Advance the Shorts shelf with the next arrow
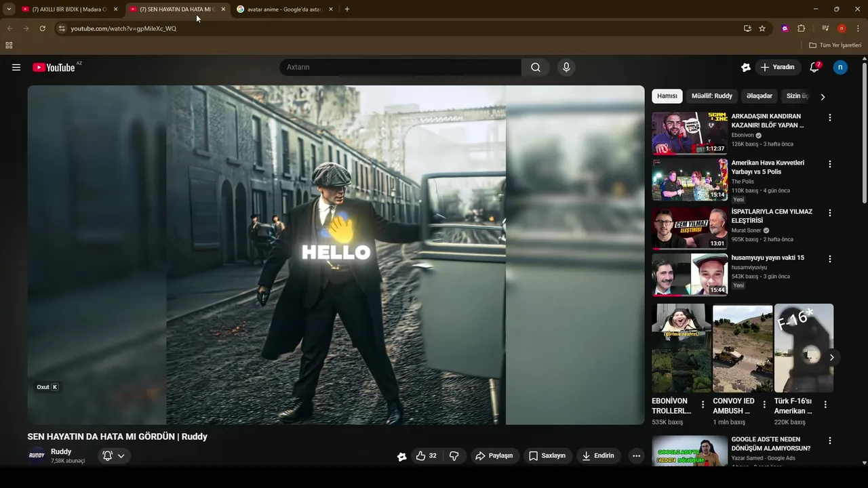This screenshot has width=868, height=488. coord(831,357)
